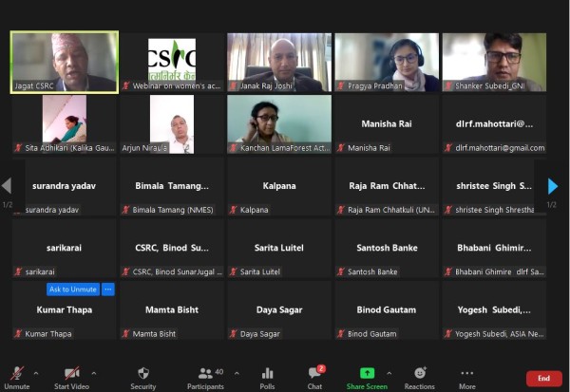Go to previous participants page with left arrow
570x392 pixels.
tap(7, 186)
